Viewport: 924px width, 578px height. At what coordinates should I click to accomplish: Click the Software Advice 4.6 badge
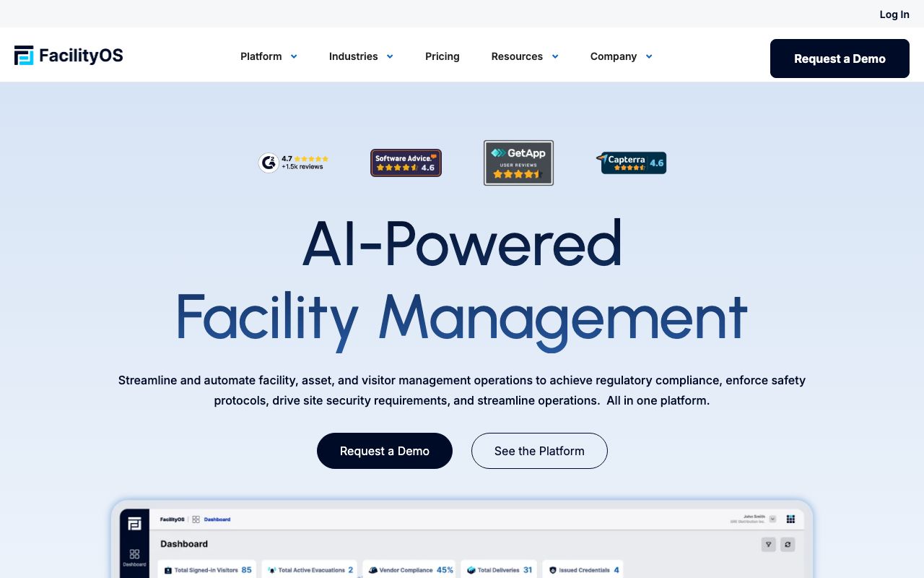pos(406,163)
